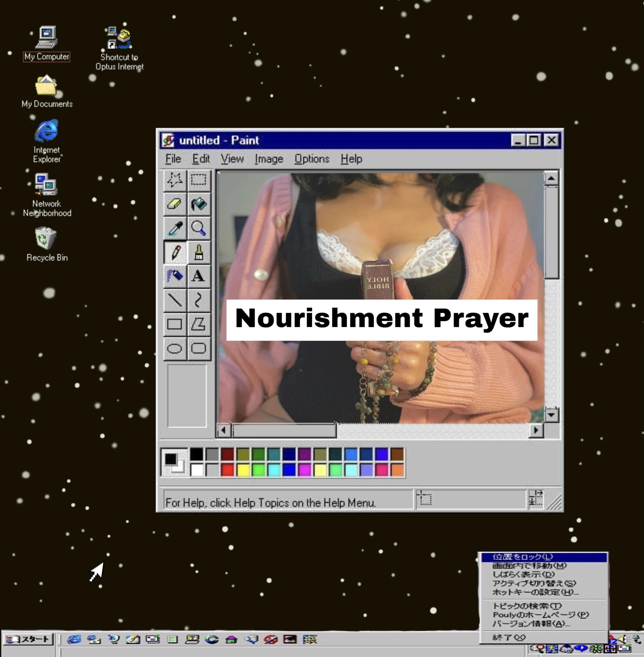Activate the Magnifier tool
The image size is (644, 657).
click(x=199, y=228)
